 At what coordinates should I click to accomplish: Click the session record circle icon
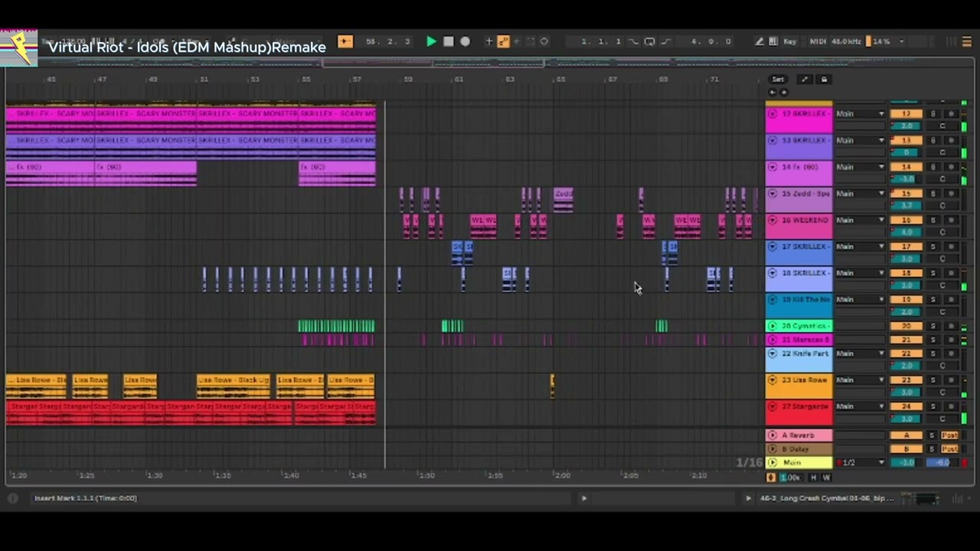pyautogui.click(x=544, y=41)
